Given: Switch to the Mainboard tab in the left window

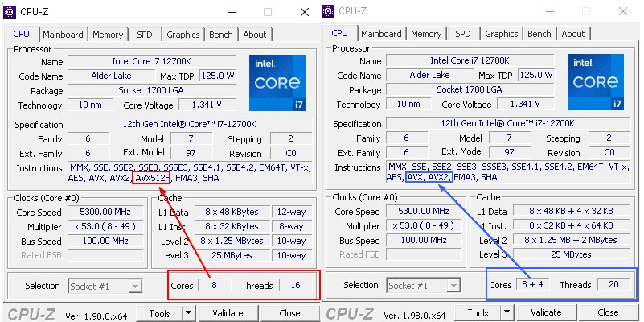Looking at the screenshot, I should click(x=63, y=35).
